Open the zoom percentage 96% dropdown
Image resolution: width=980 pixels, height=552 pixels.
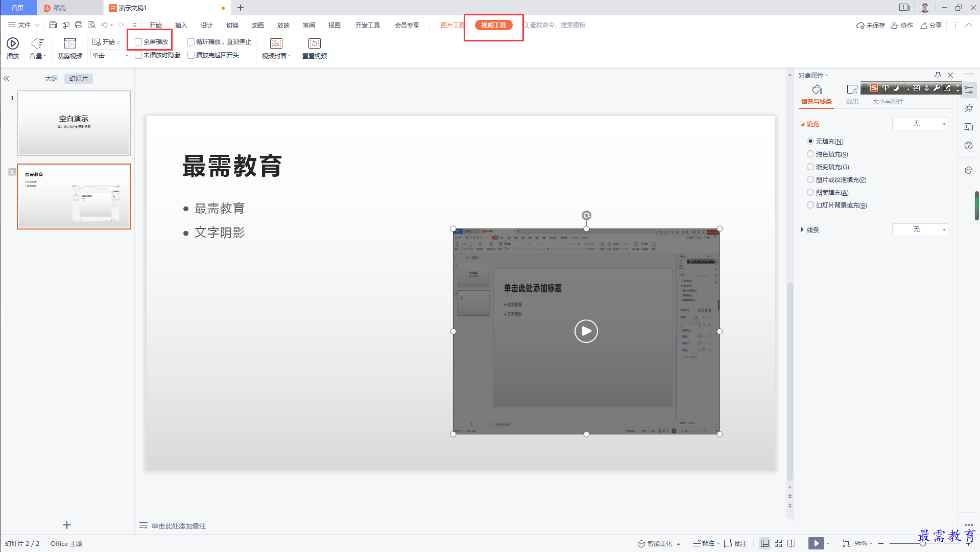[x=863, y=543]
